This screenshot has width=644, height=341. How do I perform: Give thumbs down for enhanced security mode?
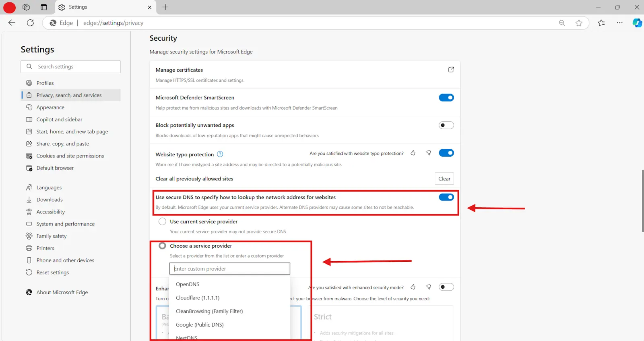429,287
